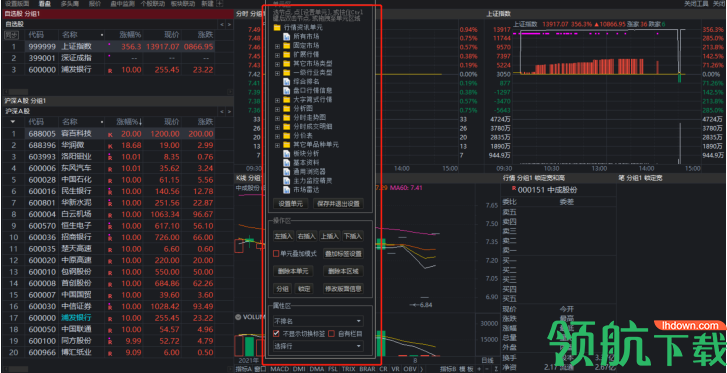Click the 叠加标签设置 button
Image resolution: width=727 pixels, height=373 pixels.
343,254
